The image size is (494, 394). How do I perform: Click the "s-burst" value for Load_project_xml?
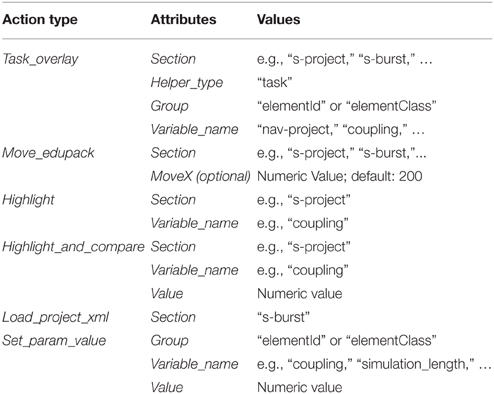coord(284,317)
